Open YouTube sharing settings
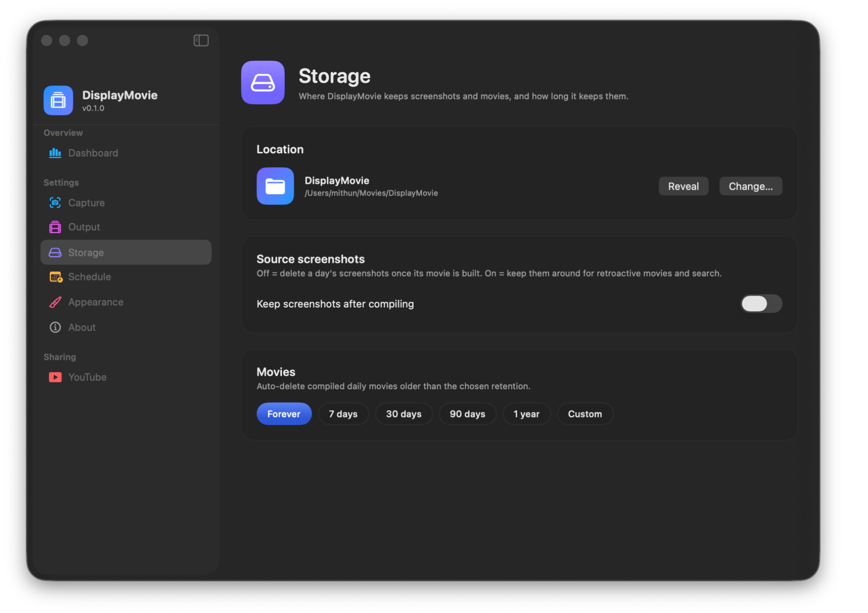This screenshot has width=868, height=613. pos(126,377)
